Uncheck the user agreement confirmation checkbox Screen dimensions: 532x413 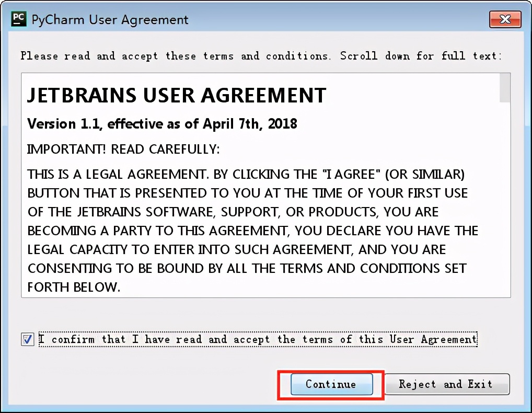[x=27, y=339]
